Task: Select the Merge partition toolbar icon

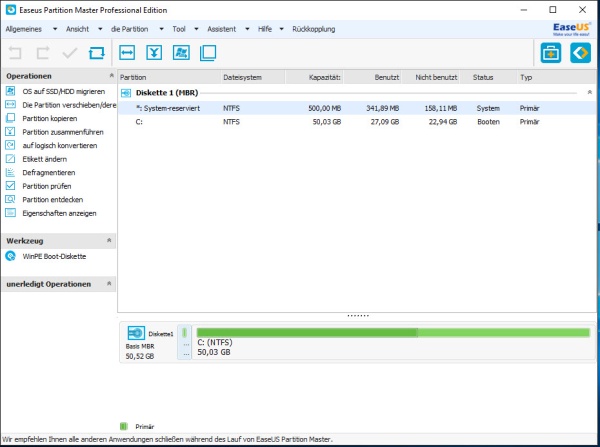Action: [154, 52]
